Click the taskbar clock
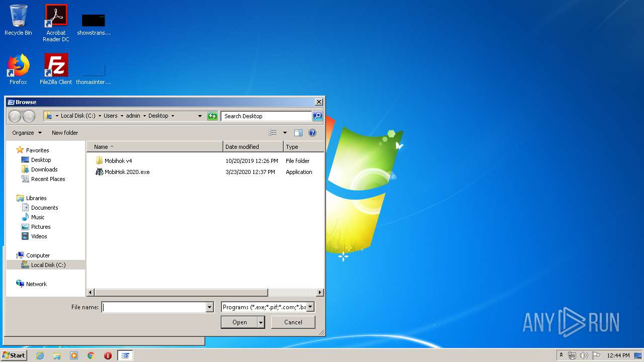The height and width of the screenshot is (362, 644). pyautogui.click(x=618, y=355)
